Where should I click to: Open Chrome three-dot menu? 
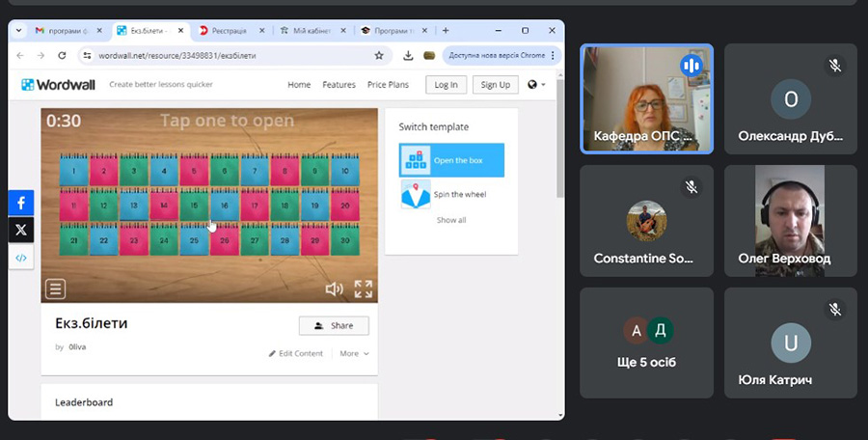pos(553,55)
